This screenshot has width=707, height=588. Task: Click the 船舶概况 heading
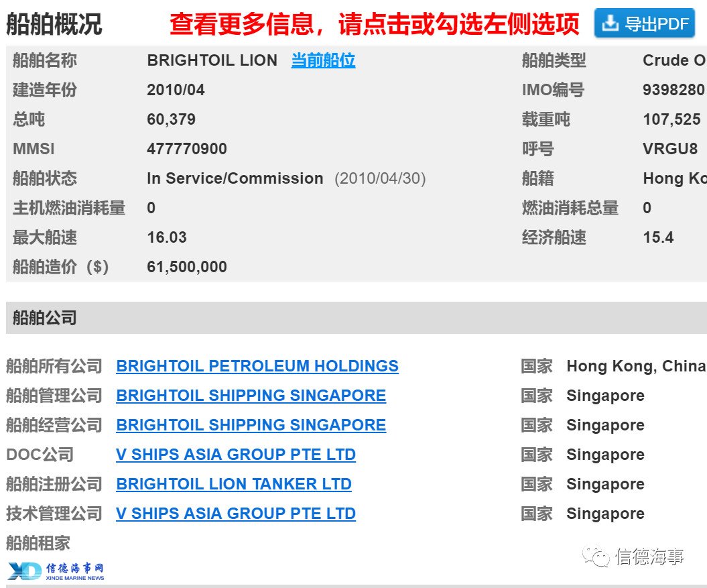[54, 24]
